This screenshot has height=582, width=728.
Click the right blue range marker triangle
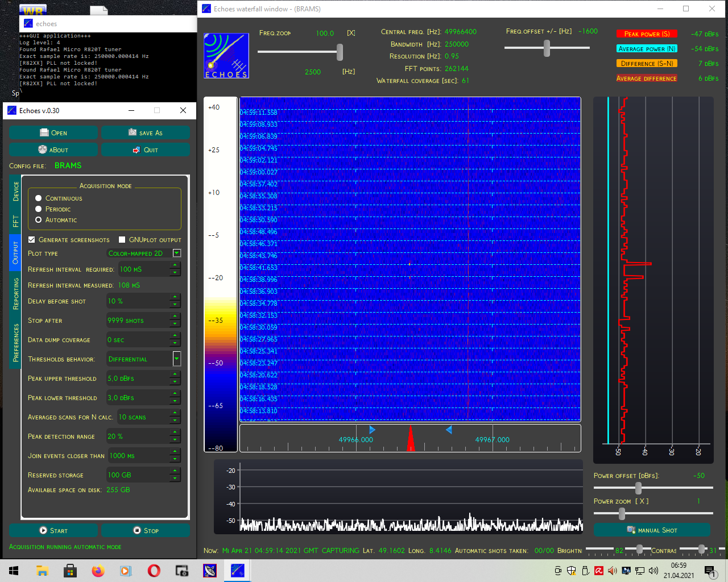click(449, 430)
